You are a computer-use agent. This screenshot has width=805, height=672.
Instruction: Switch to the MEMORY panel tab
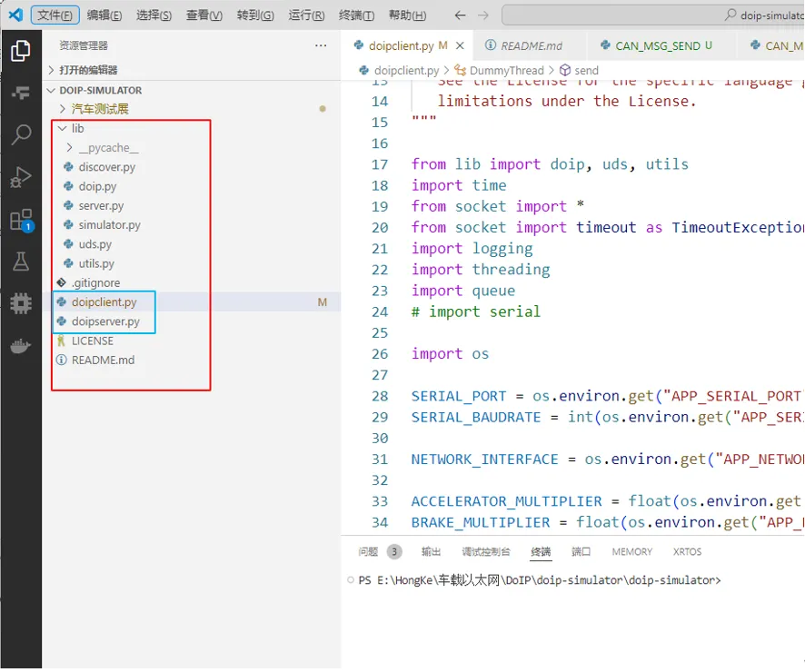coord(632,552)
